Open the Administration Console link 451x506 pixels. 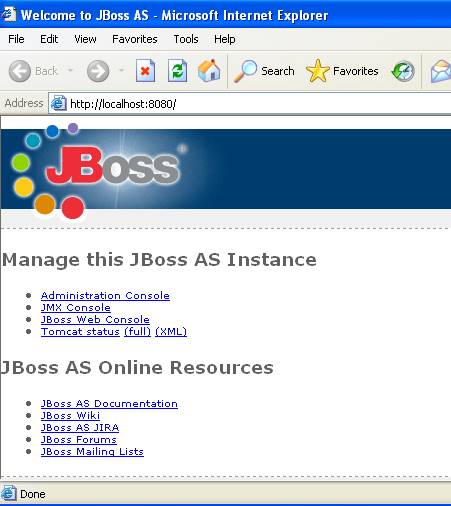105,296
